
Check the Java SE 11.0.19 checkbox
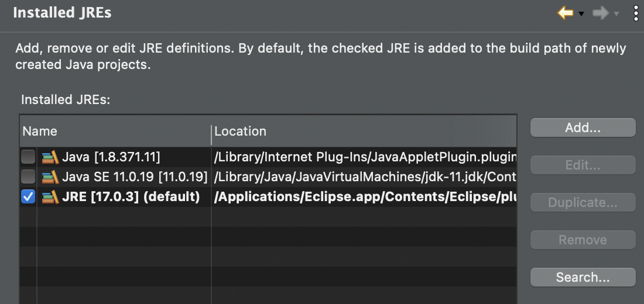(x=28, y=177)
